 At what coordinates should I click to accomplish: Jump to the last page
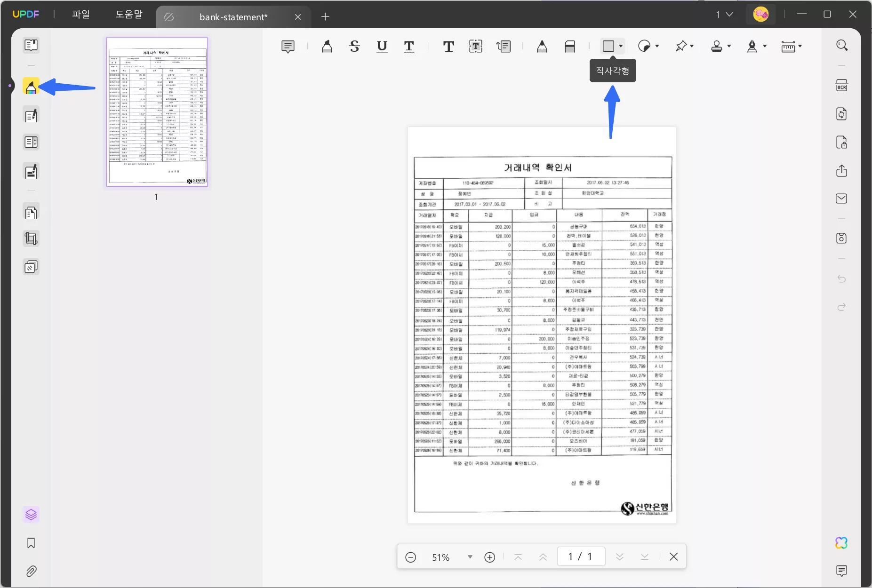[x=645, y=557]
